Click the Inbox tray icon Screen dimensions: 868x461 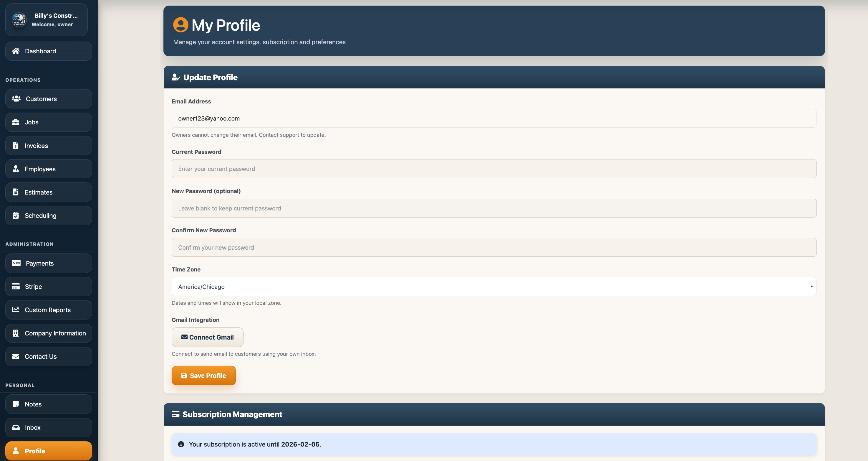[x=16, y=427]
